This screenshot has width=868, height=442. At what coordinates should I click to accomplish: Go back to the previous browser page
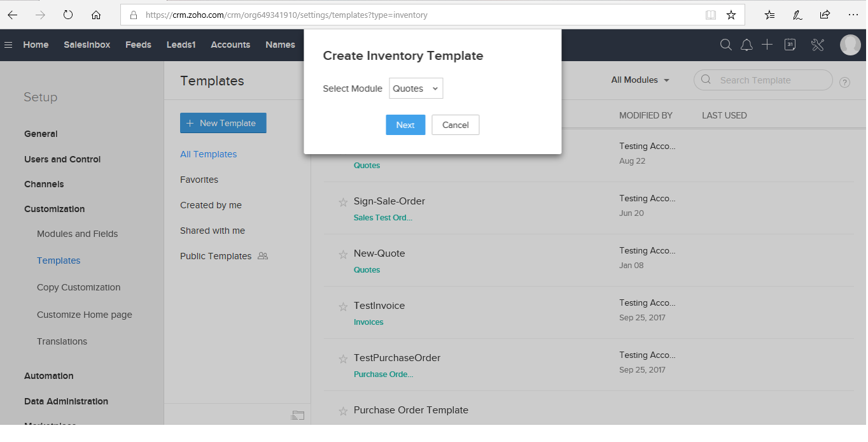click(13, 15)
